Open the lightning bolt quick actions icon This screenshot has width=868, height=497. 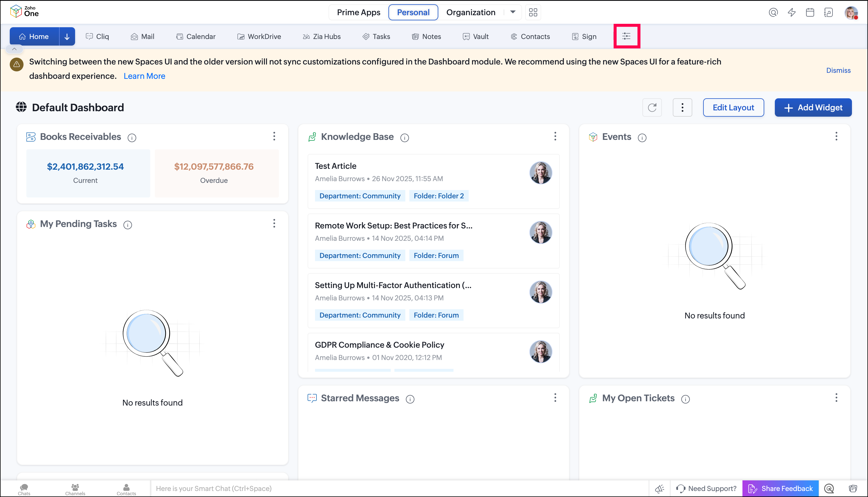pyautogui.click(x=791, y=13)
